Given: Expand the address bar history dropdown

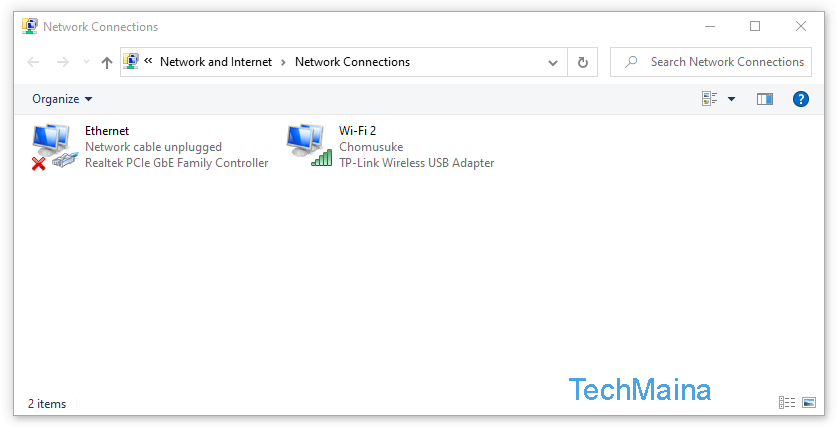Looking at the screenshot, I should (553, 62).
